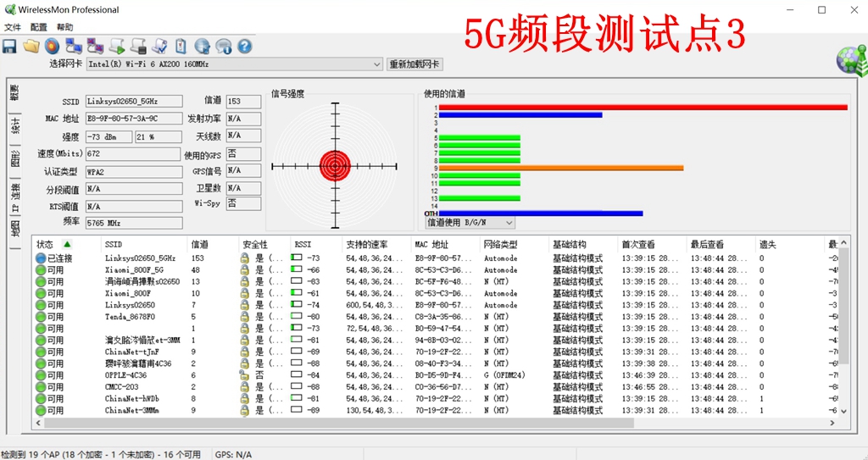Screen dimensions: 868x460
Task: Click the green globe tower logo icon
Action: pyautogui.click(x=852, y=62)
